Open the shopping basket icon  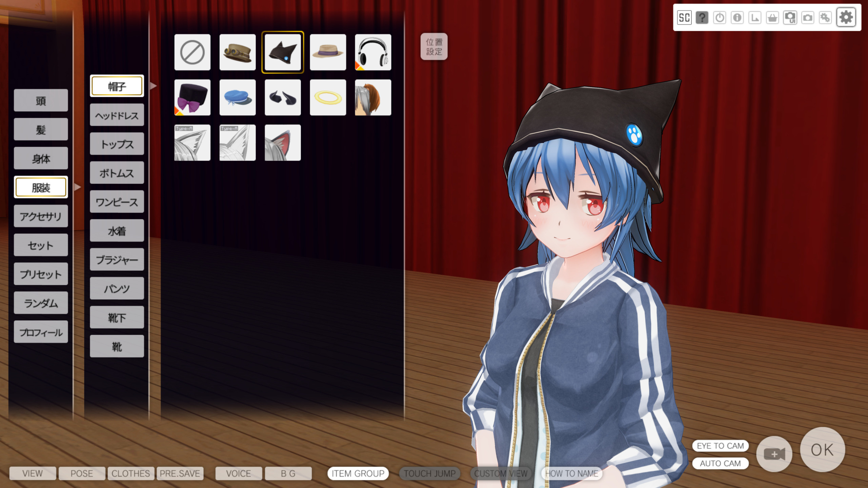click(x=772, y=18)
